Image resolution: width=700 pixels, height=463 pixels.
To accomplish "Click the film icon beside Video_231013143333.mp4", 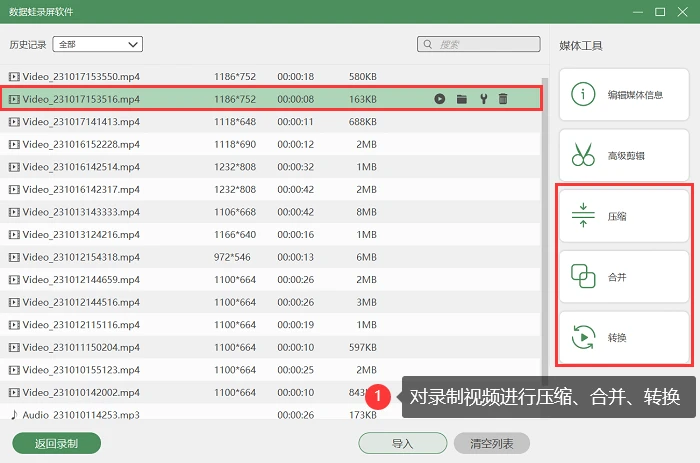I will (14, 212).
